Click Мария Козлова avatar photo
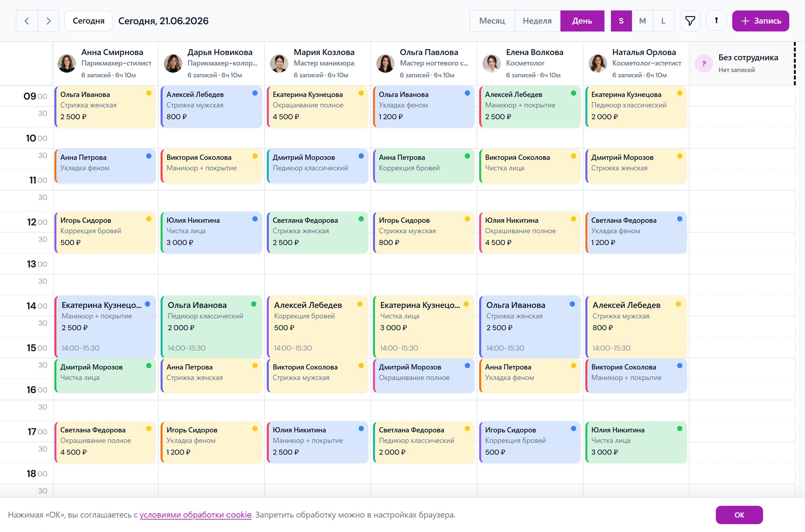This screenshot has height=532, width=805. pos(279,64)
